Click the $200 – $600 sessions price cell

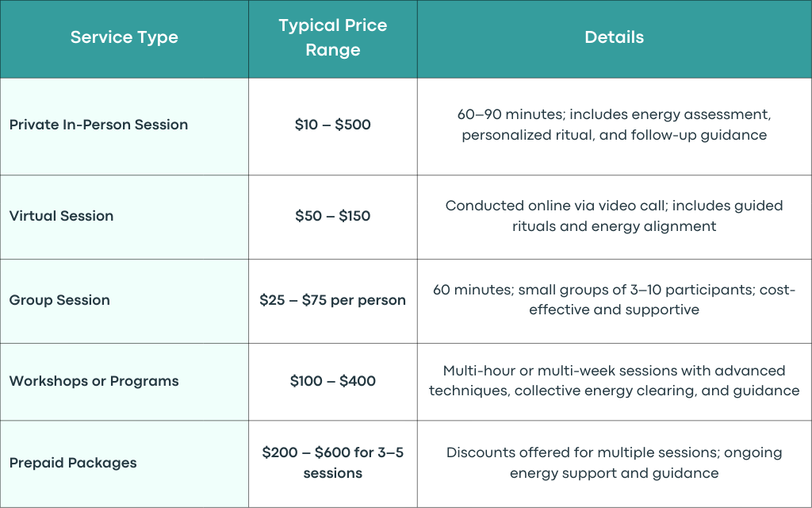coord(332,463)
